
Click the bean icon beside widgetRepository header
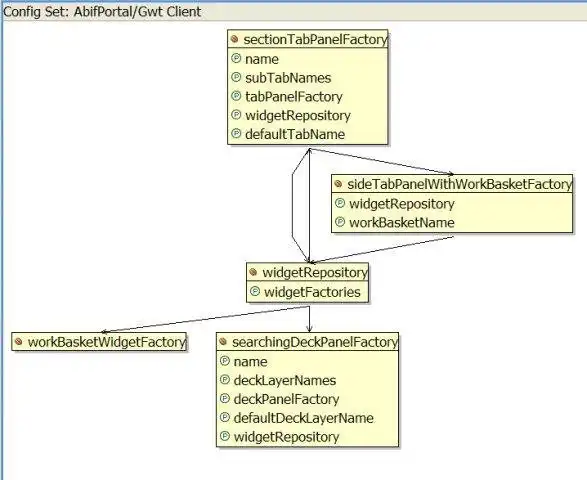click(253, 272)
